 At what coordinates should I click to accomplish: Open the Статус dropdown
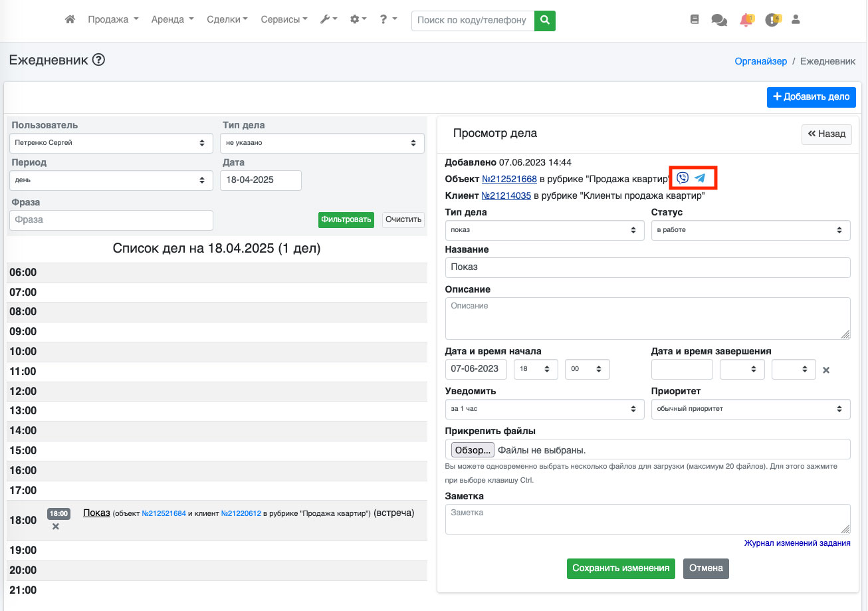pos(750,230)
